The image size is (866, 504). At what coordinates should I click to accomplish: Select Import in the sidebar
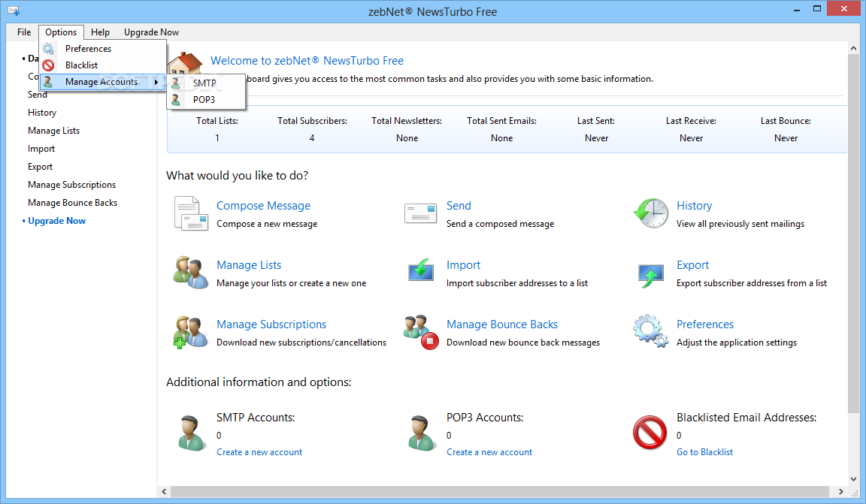[41, 149]
